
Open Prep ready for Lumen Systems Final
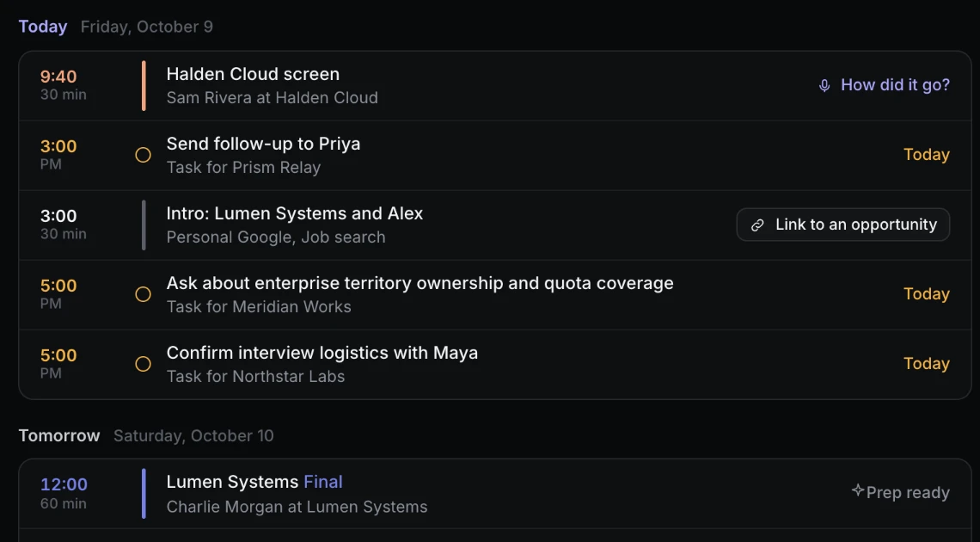(x=901, y=492)
